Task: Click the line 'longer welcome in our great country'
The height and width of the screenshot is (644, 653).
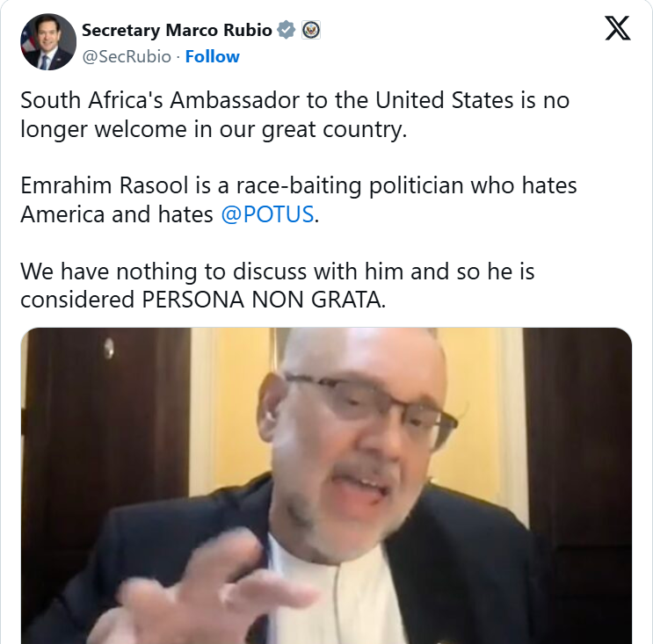Action: [x=214, y=129]
